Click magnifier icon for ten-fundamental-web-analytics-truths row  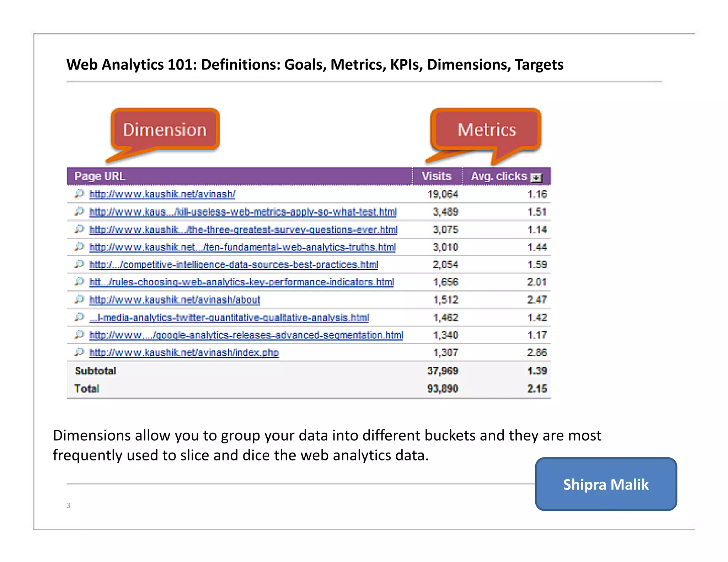tap(79, 247)
